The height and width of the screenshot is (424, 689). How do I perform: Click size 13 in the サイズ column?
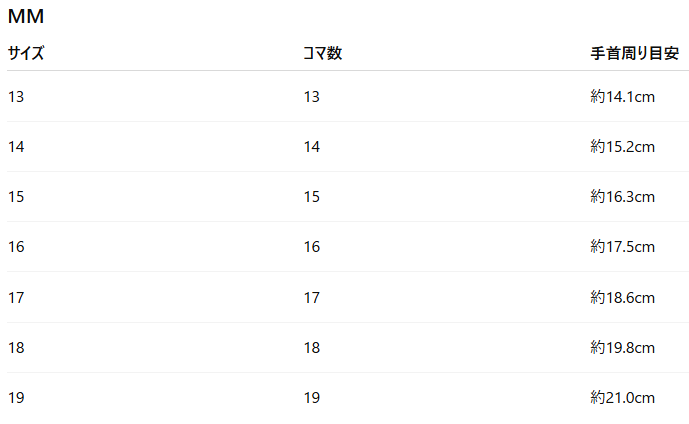[x=16, y=97]
